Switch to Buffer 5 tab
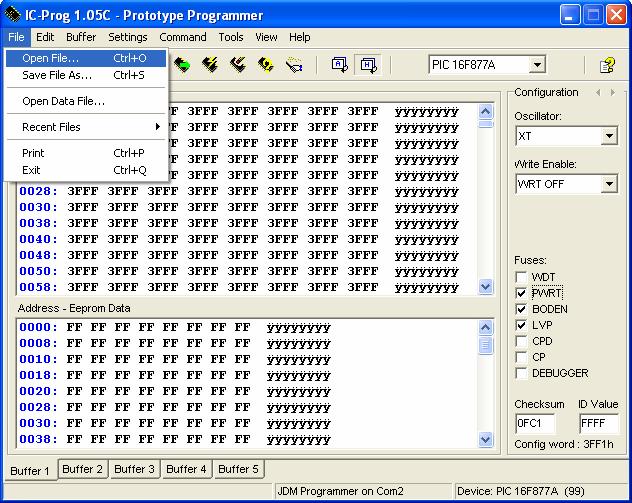 [x=238, y=469]
